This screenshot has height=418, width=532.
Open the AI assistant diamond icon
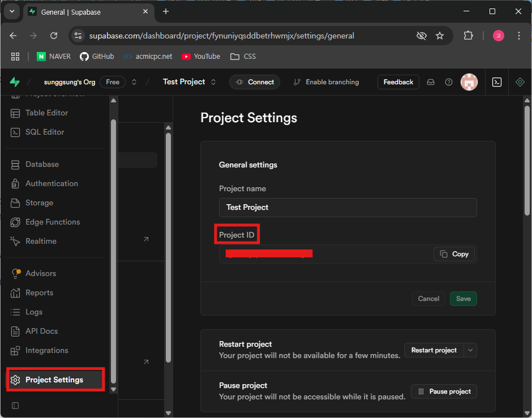520,82
